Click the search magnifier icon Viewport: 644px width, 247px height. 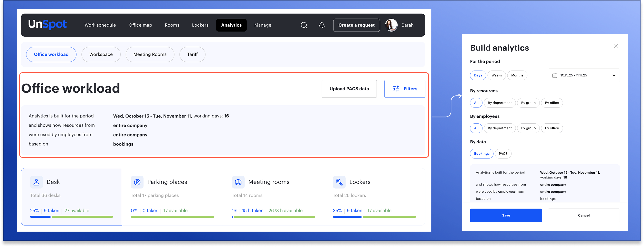(x=304, y=25)
